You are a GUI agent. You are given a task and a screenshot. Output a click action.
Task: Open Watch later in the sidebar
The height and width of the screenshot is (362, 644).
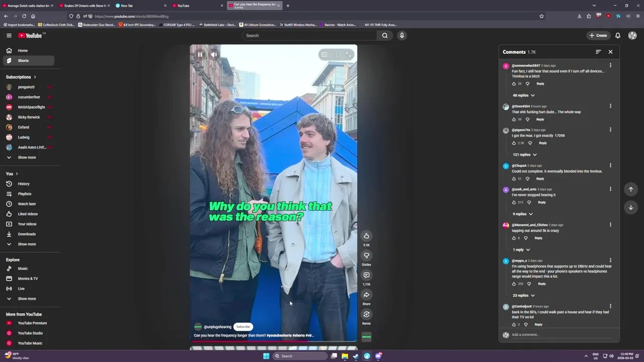click(x=29, y=204)
